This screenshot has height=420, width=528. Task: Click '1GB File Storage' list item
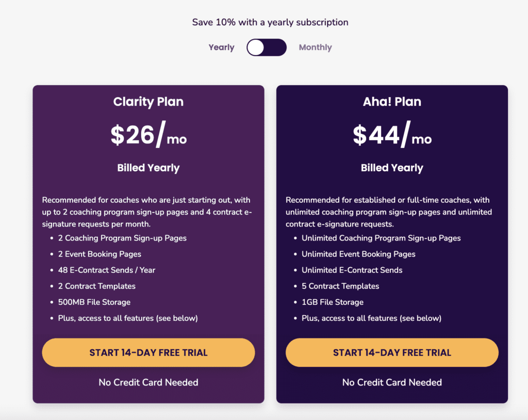[x=333, y=302]
